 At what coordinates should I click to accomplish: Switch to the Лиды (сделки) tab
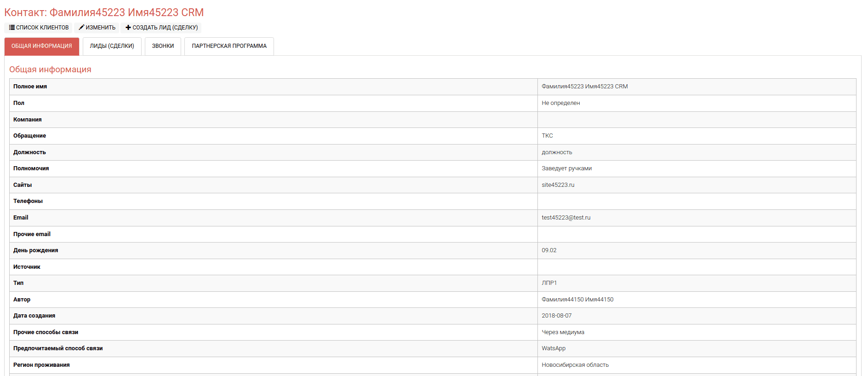[x=112, y=46]
